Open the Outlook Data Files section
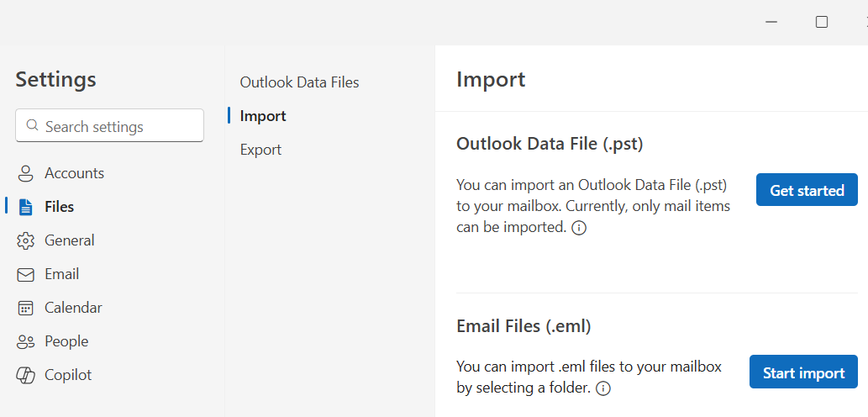The width and height of the screenshot is (868, 417). (x=299, y=82)
